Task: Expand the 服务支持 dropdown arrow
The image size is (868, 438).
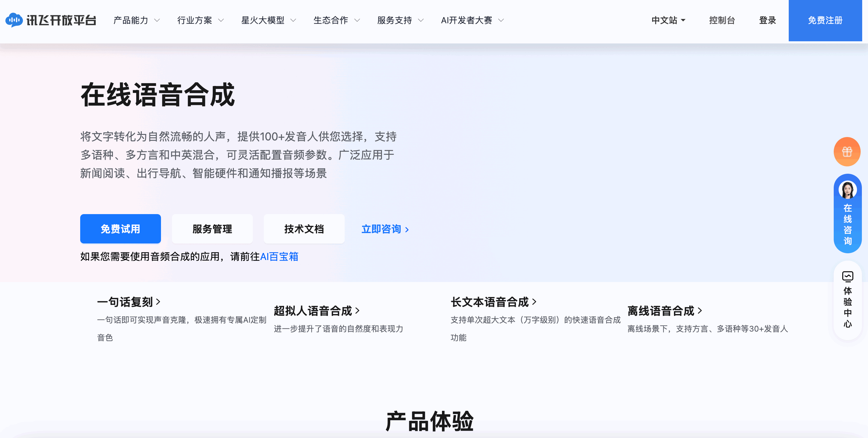Action: pos(421,20)
